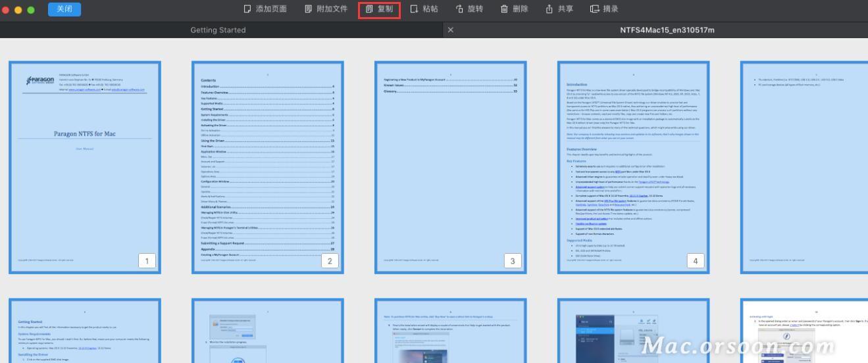
Task: Click the green fullscreen window button
Action: click(30, 10)
